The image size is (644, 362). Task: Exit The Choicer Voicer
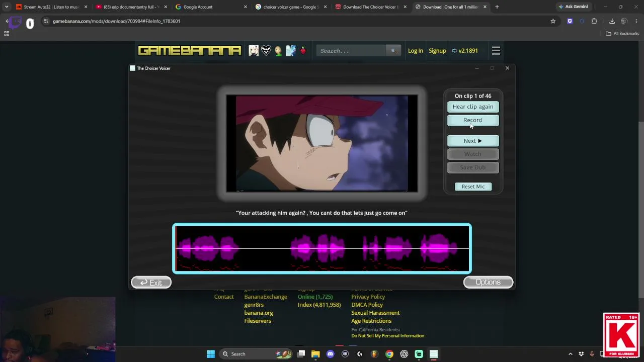pyautogui.click(x=151, y=283)
